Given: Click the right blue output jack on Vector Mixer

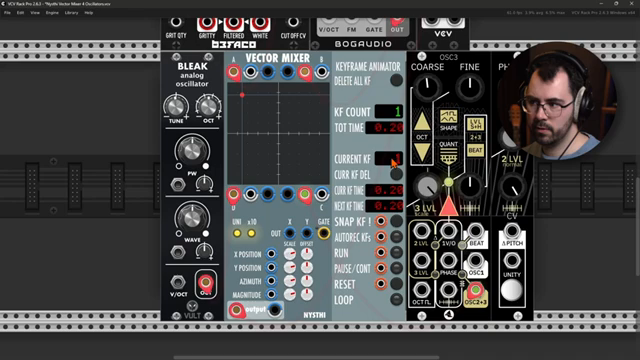Looking at the screenshot, I should click(x=274, y=310).
